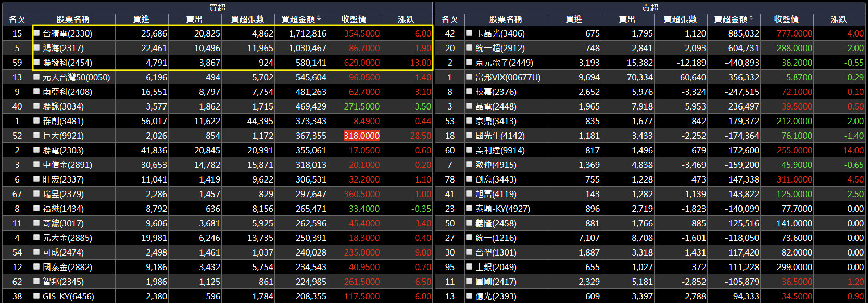Viewport: 868px width, 303px height.
Task: Open stock 聯詠(3034)
Action: point(63,106)
